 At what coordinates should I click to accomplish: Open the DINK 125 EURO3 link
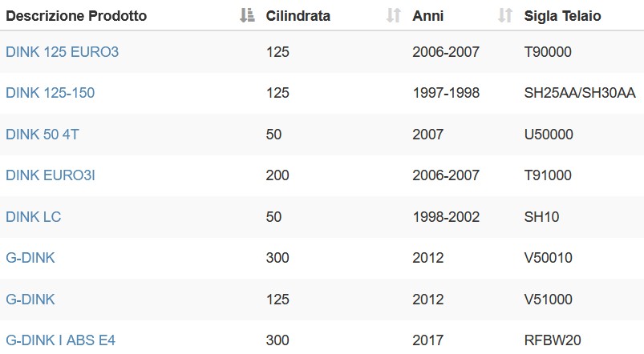[62, 52]
